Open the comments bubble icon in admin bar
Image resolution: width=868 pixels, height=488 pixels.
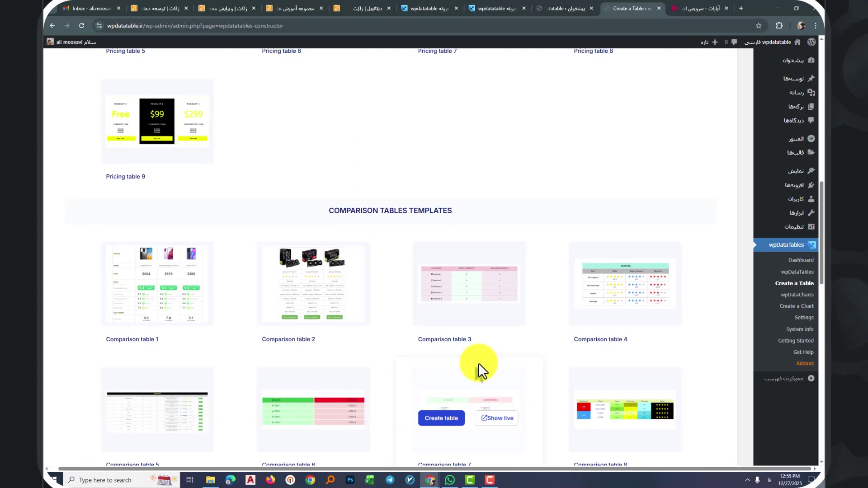(x=734, y=42)
